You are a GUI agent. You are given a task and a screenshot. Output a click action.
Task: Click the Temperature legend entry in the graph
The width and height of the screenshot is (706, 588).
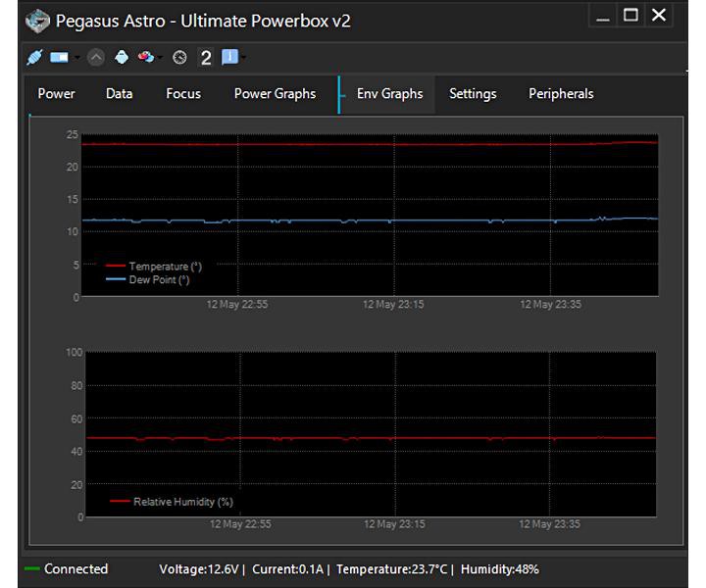[165, 267]
